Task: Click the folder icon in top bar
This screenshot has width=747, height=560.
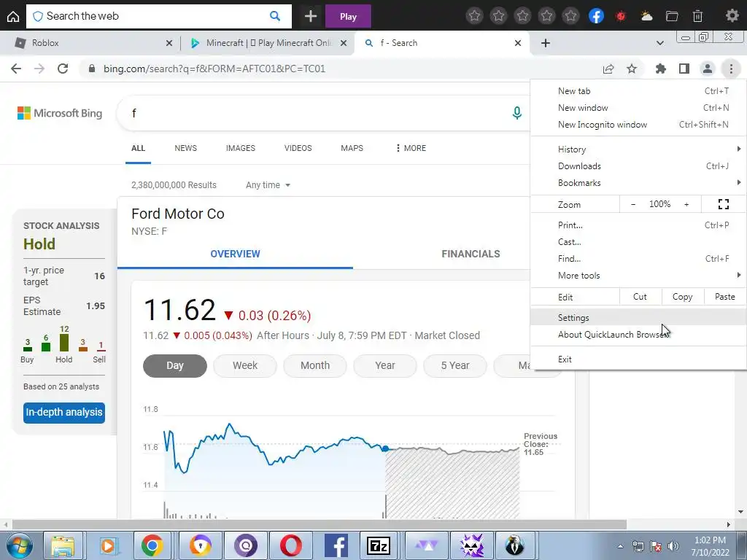Action: click(x=672, y=16)
